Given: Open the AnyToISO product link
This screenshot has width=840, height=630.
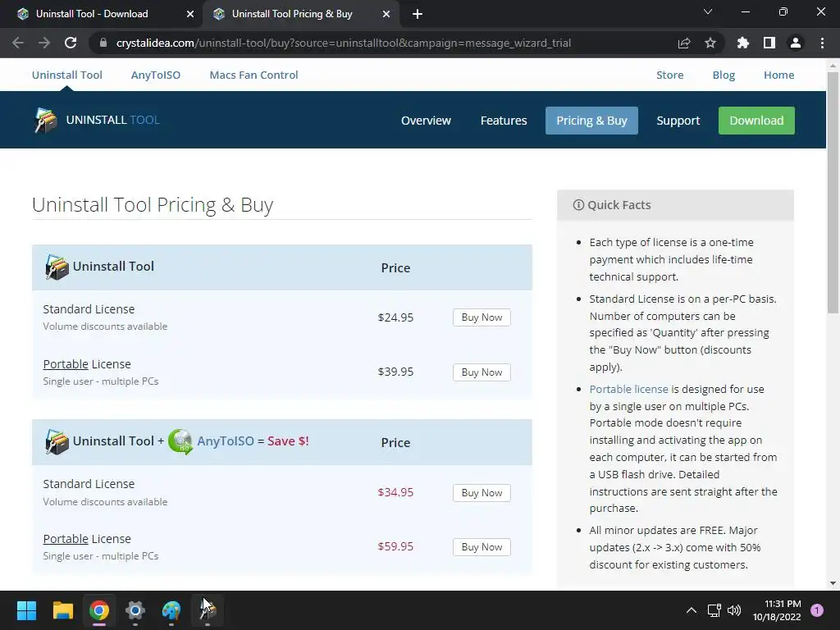Looking at the screenshot, I should tap(156, 75).
